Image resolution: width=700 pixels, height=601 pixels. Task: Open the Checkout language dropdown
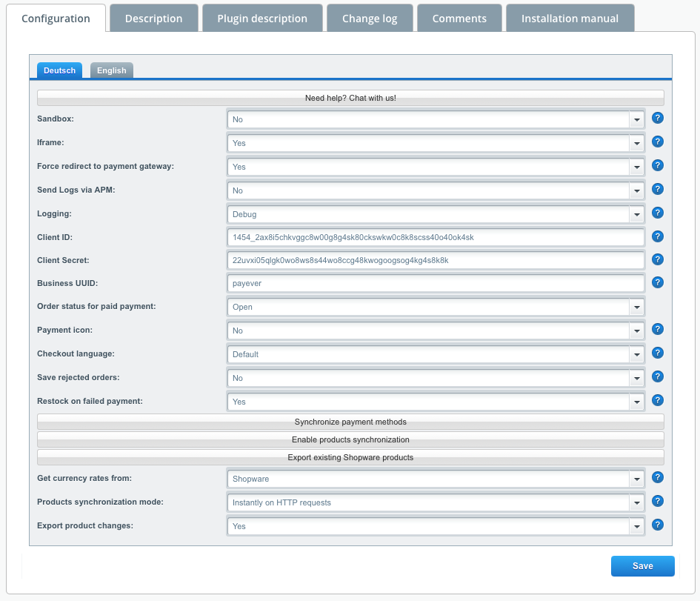point(636,354)
